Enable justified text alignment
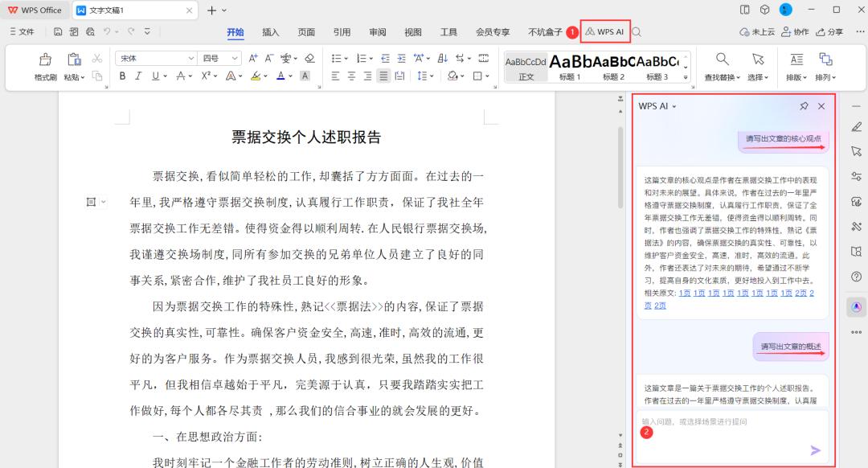The image size is (868, 468). (x=383, y=76)
